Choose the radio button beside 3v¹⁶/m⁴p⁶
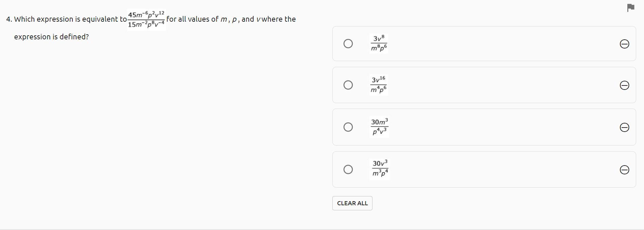This screenshot has width=644, height=230. point(348,85)
